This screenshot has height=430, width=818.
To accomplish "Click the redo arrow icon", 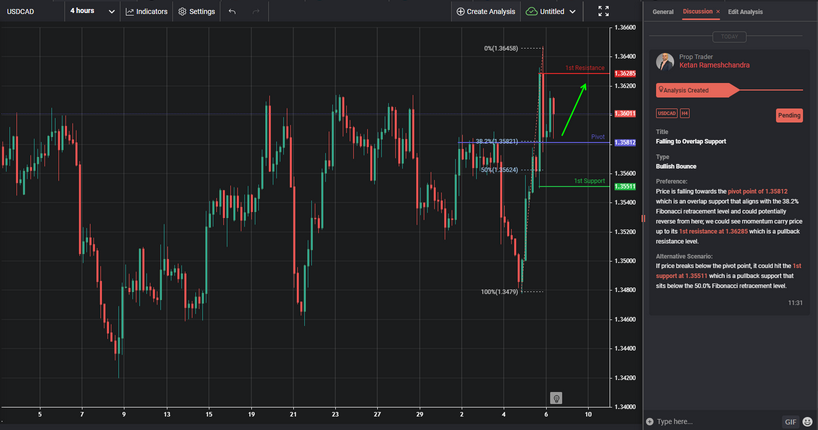I will [x=256, y=11].
